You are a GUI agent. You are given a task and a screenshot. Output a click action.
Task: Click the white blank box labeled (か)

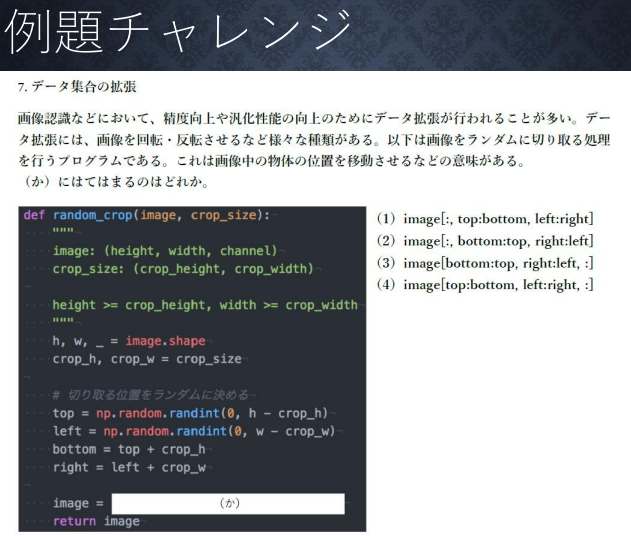228,504
